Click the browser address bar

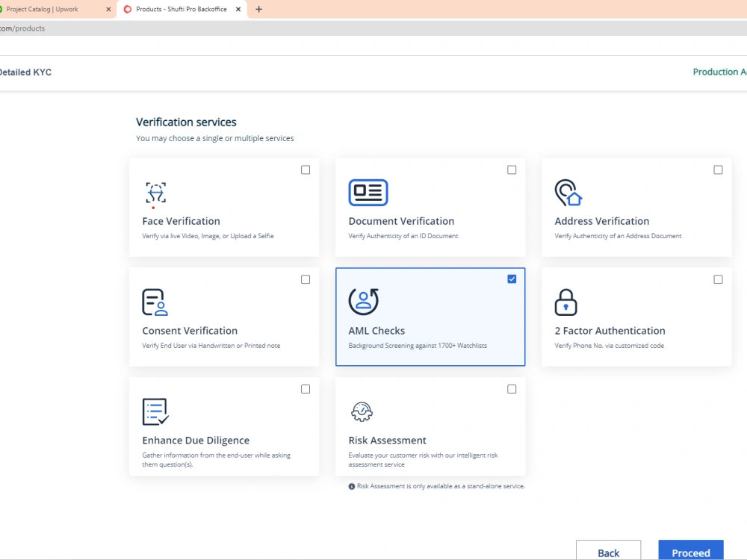click(x=75, y=28)
